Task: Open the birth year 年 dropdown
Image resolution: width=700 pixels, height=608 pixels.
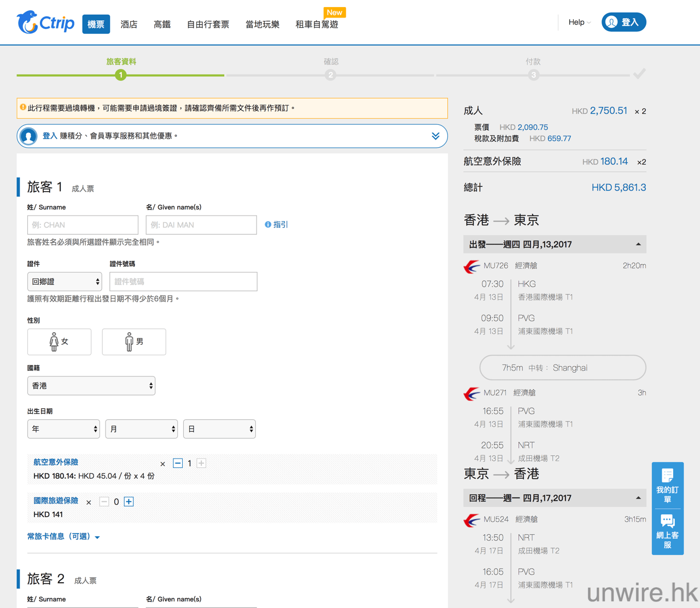Action: pos(63,430)
